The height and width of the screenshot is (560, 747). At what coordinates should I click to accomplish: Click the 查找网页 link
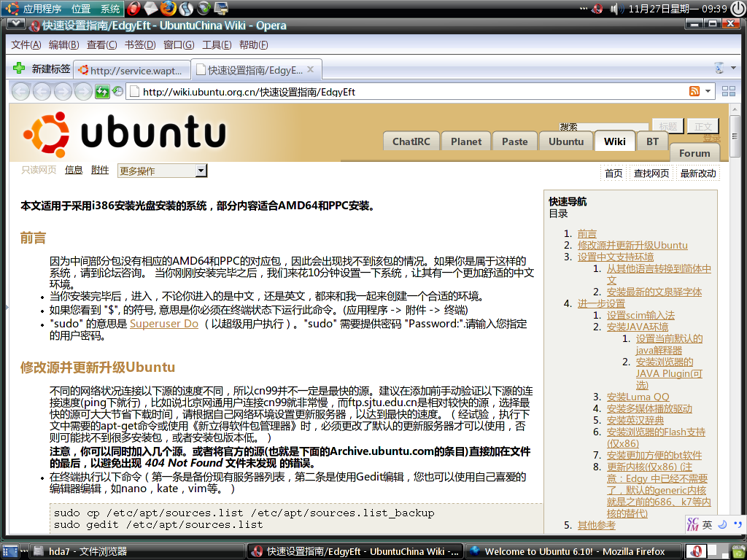point(651,174)
